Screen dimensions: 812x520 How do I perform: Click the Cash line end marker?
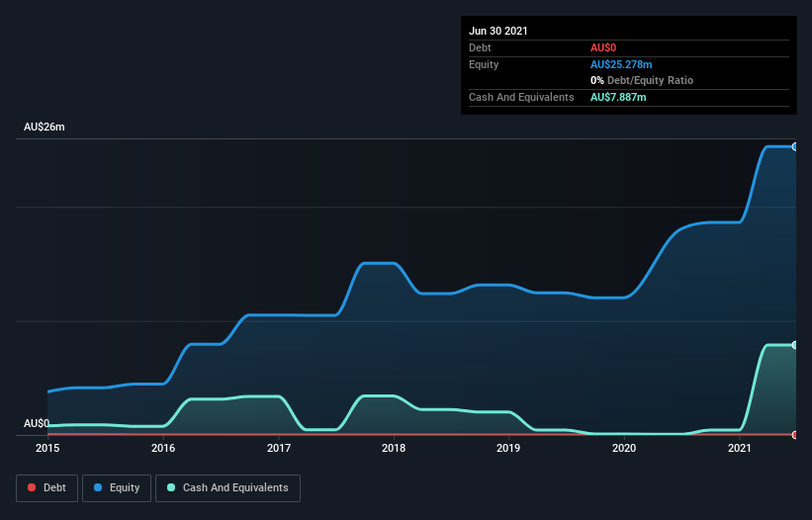795,345
